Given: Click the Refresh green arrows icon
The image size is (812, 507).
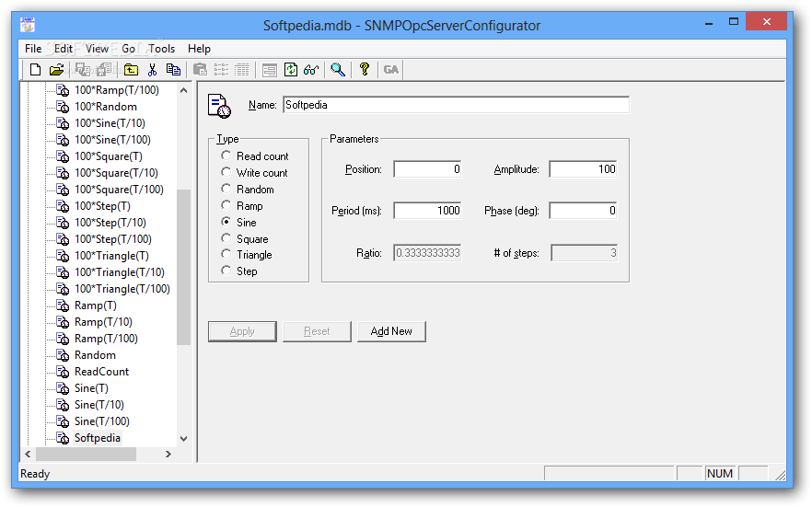Looking at the screenshot, I should (291, 69).
